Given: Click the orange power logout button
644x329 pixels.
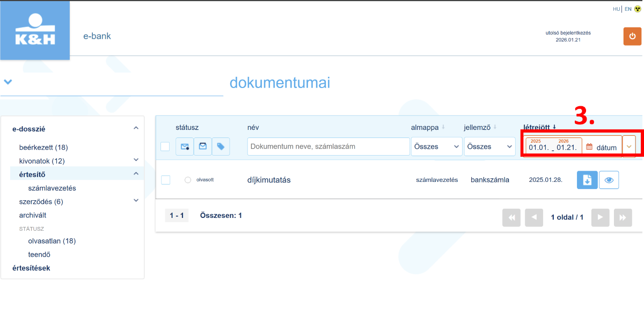Looking at the screenshot, I should pos(632,36).
